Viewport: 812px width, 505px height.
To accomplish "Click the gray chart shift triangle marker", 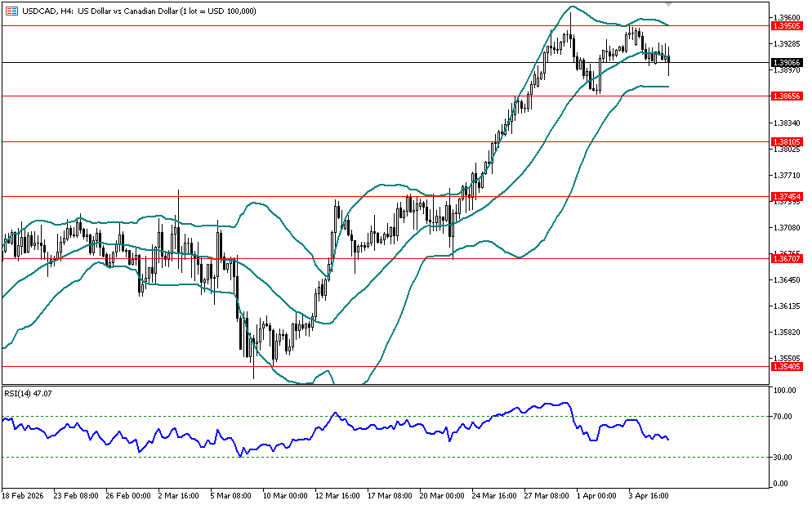I will click(759, 3).
